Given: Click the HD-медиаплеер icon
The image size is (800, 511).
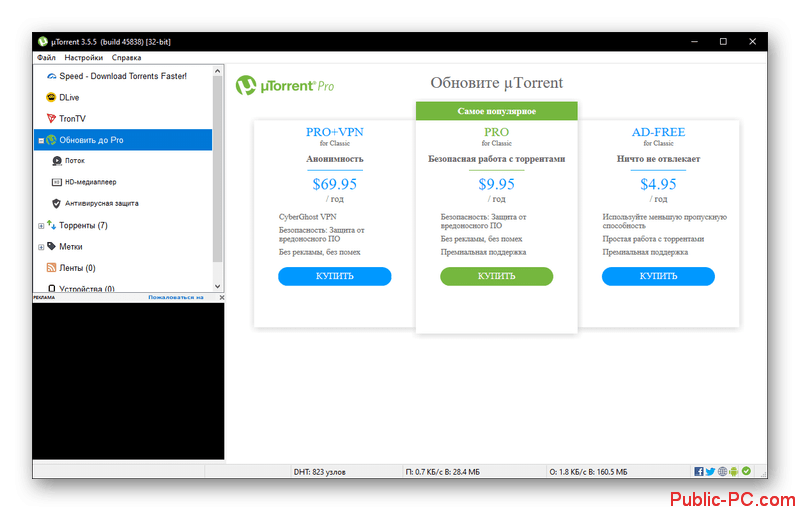Looking at the screenshot, I should (57, 182).
